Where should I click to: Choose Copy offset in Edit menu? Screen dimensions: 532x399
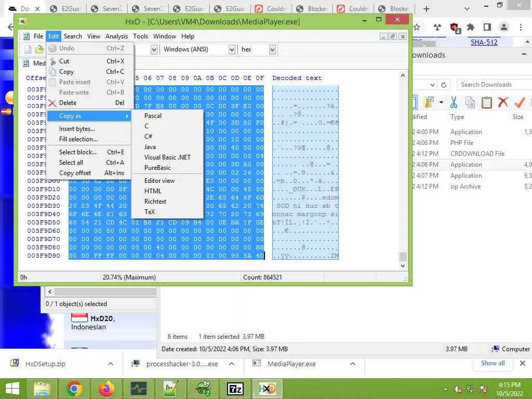[x=89, y=173]
